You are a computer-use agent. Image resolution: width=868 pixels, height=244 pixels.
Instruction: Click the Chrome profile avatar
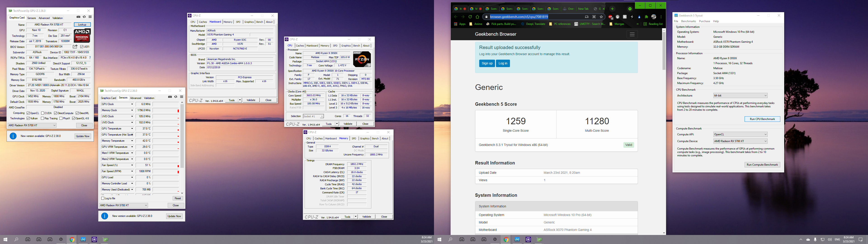(x=654, y=17)
